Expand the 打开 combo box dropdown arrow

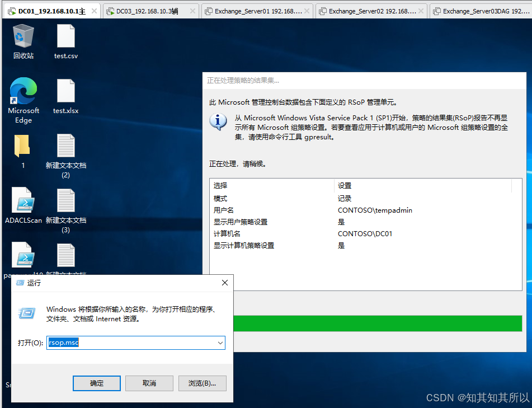(x=220, y=343)
